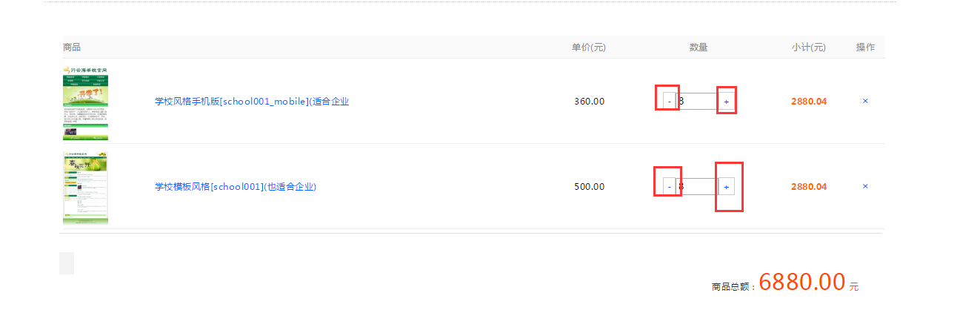Focus quantity field of school001_mobile item
The width and height of the screenshot is (980, 313).
(697, 101)
